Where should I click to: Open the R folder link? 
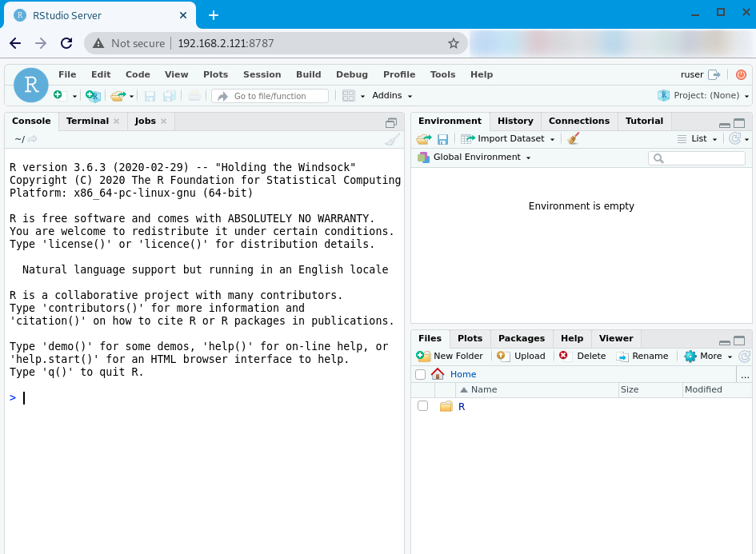click(460, 406)
